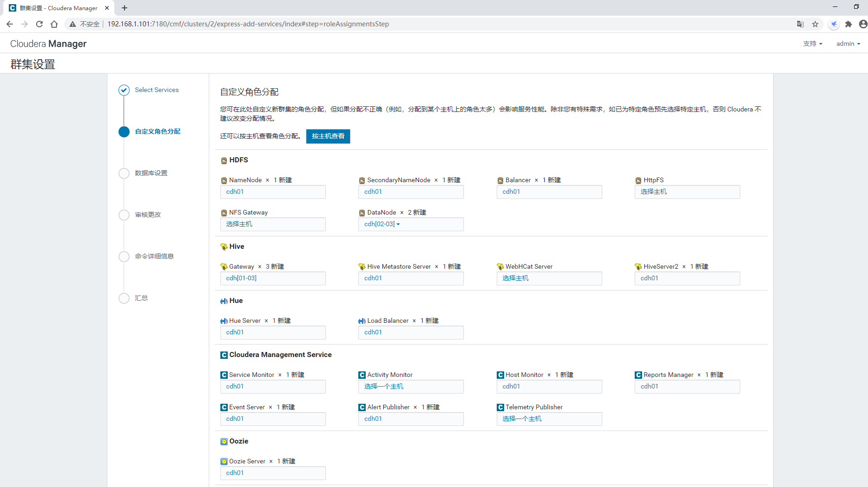Click Service Monitor cdh01 host field
The image size is (868, 487).
click(273, 387)
